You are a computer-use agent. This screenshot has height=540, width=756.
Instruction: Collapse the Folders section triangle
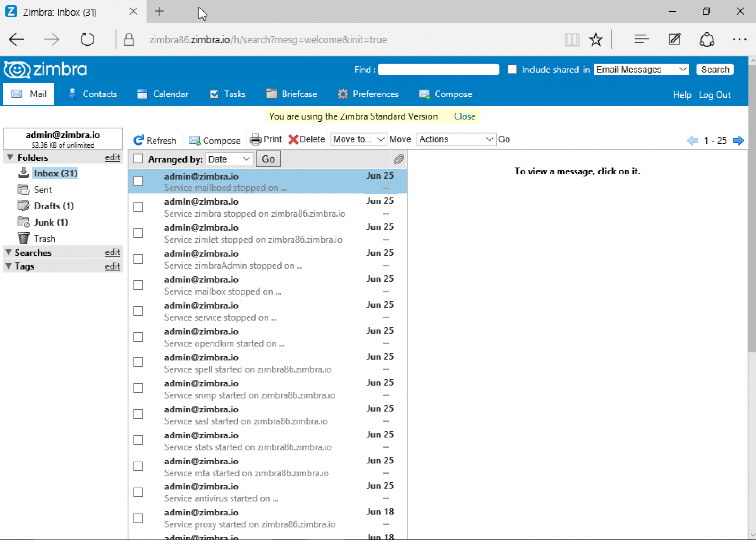click(x=9, y=157)
